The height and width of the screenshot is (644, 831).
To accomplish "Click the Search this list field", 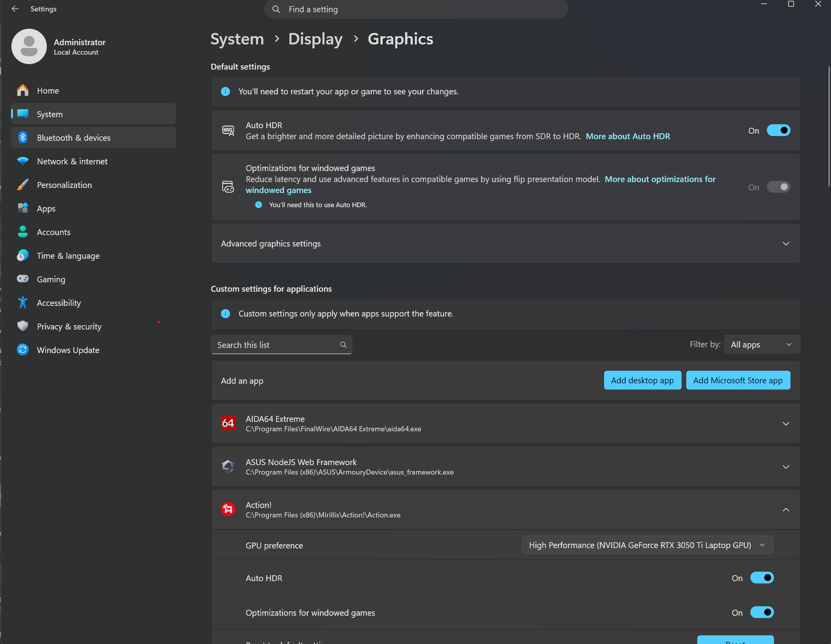I will tap(282, 345).
